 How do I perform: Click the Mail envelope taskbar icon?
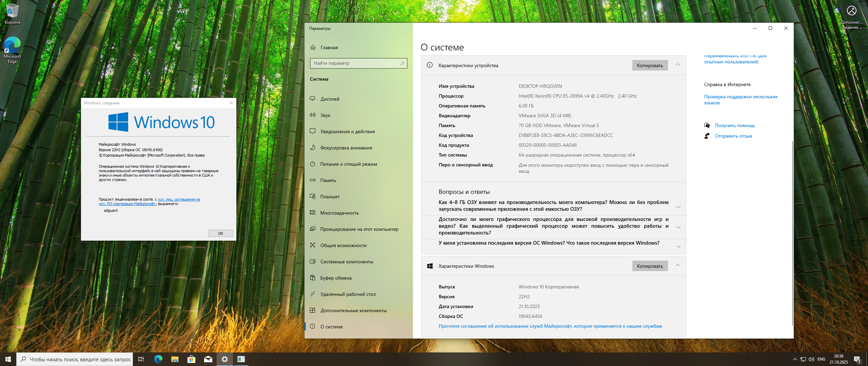tap(208, 359)
